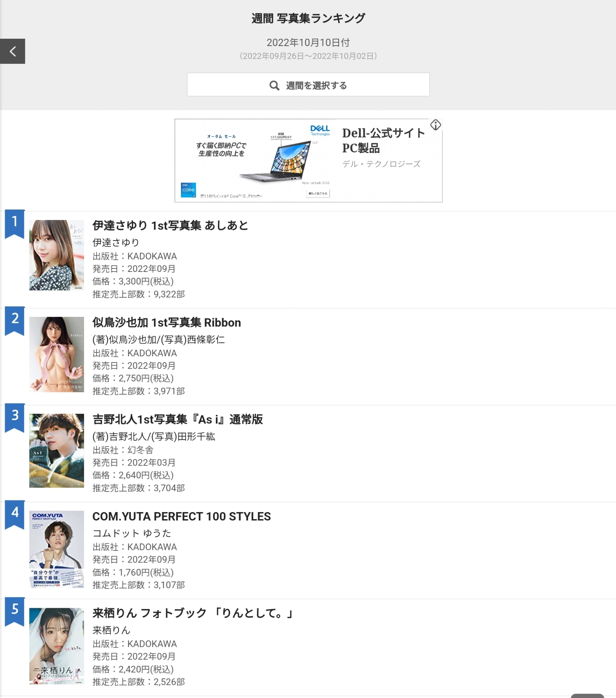Click 推定売上部数：3,107部 text
The height and width of the screenshot is (698, 616).
(138, 585)
